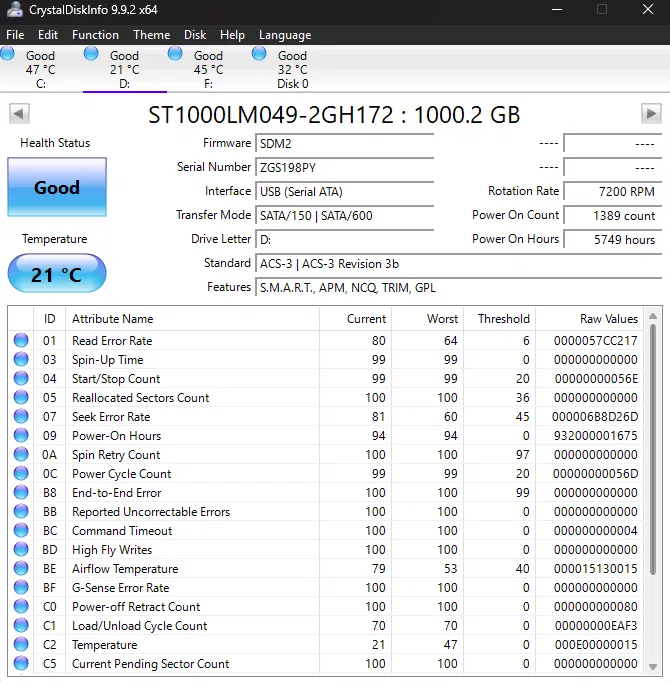Click the status orb for Current Pending Sector Count
This screenshot has width=670, height=682.
[x=21, y=663]
